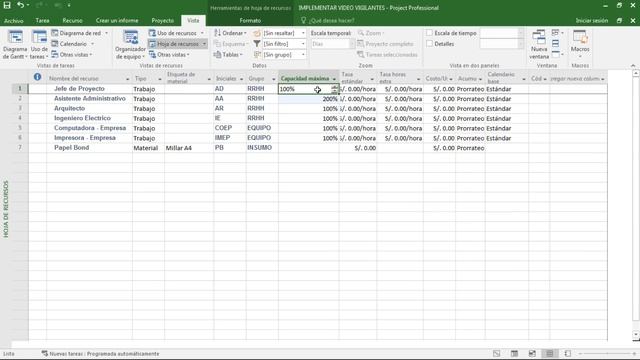Click the indicator info column header icon
Image resolution: width=640 pixels, height=360 pixels.
click(x=38, y=77)
